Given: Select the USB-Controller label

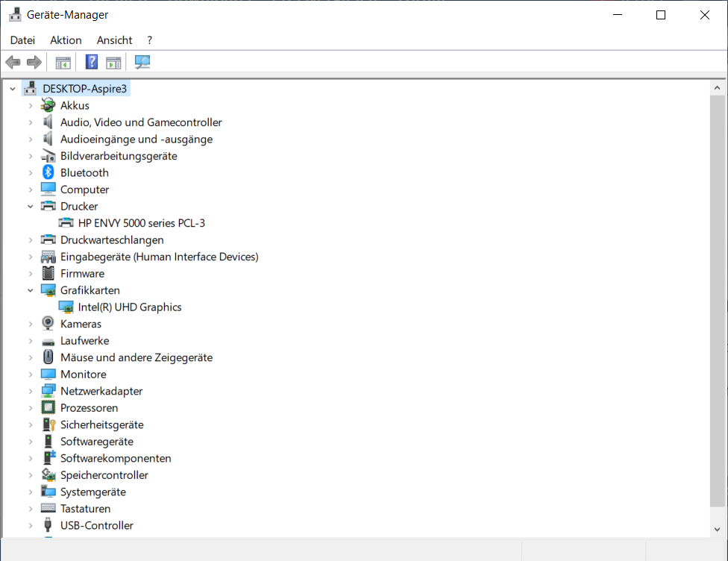Looking at the screenshot, I should 96,525.
